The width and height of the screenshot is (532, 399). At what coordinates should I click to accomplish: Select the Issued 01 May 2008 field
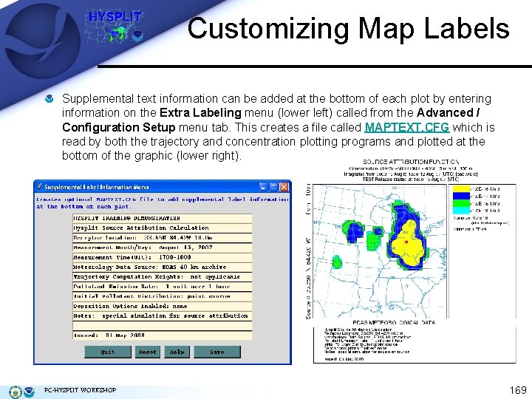coord(162,335)
